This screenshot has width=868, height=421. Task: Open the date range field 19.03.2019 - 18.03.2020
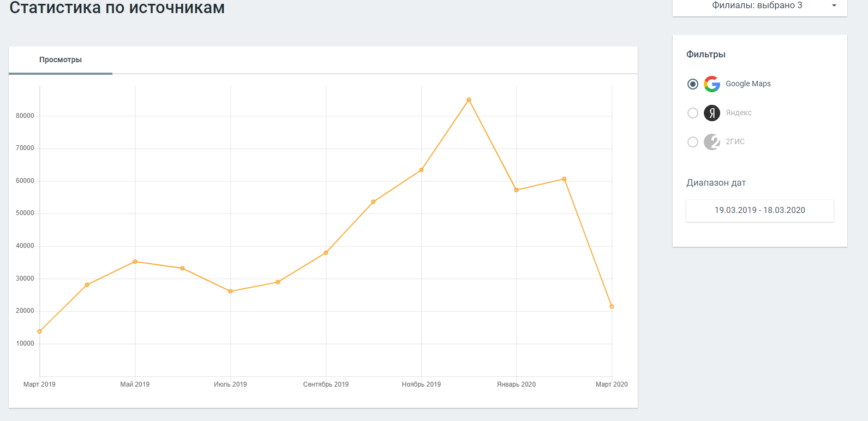[759, 210]
